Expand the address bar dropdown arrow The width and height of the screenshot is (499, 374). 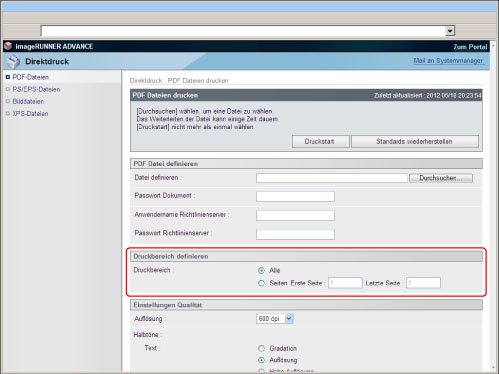(x=450, y=31)
